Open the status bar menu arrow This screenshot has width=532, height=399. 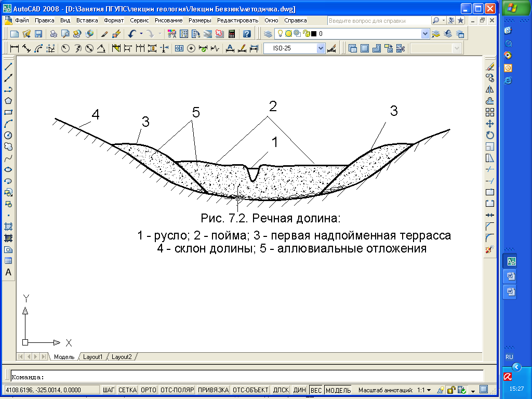click(473, 391)
